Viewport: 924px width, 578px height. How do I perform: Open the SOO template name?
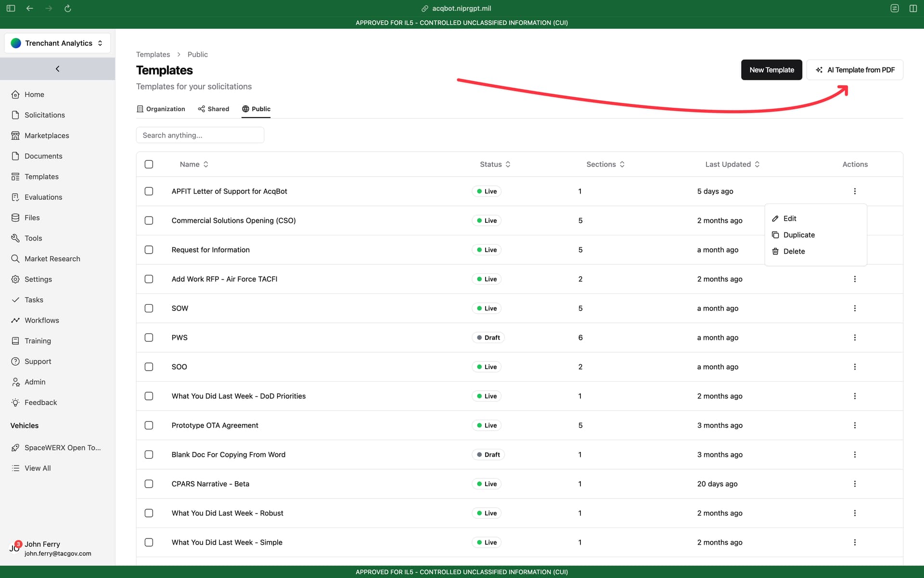[x=179, y=367]
